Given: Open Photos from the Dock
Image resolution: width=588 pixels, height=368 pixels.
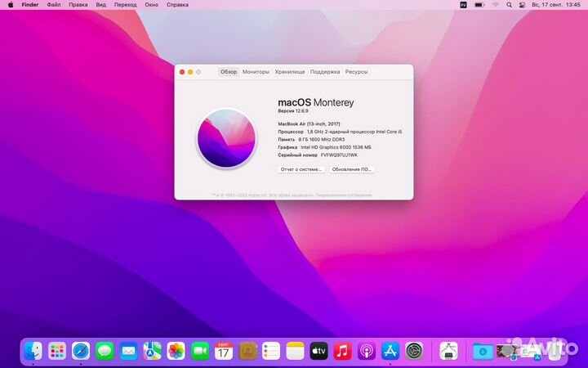Looking at the screenshot, I should (176, 351).
